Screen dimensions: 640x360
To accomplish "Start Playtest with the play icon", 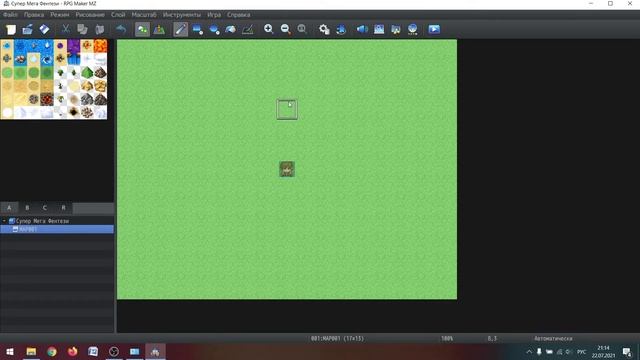I will (x=434, y=29).
